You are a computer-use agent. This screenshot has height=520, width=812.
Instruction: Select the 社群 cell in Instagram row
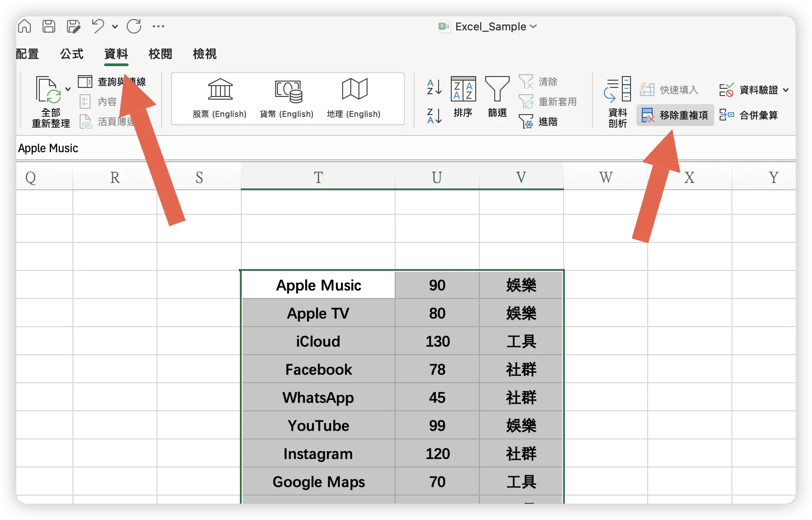521,453
